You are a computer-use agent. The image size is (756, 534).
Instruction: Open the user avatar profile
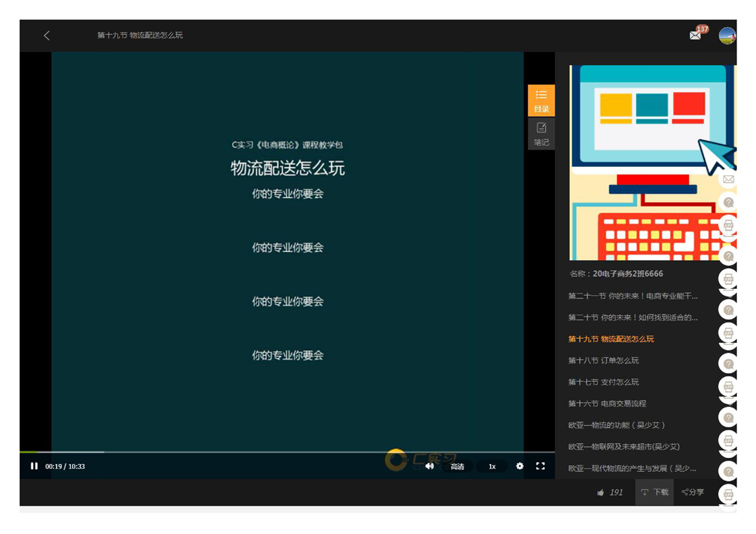click(x=727, y=36)
